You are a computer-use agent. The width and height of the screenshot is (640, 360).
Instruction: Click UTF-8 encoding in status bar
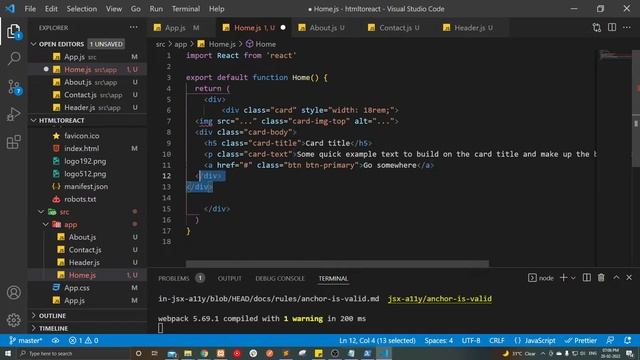coord(471,340)
